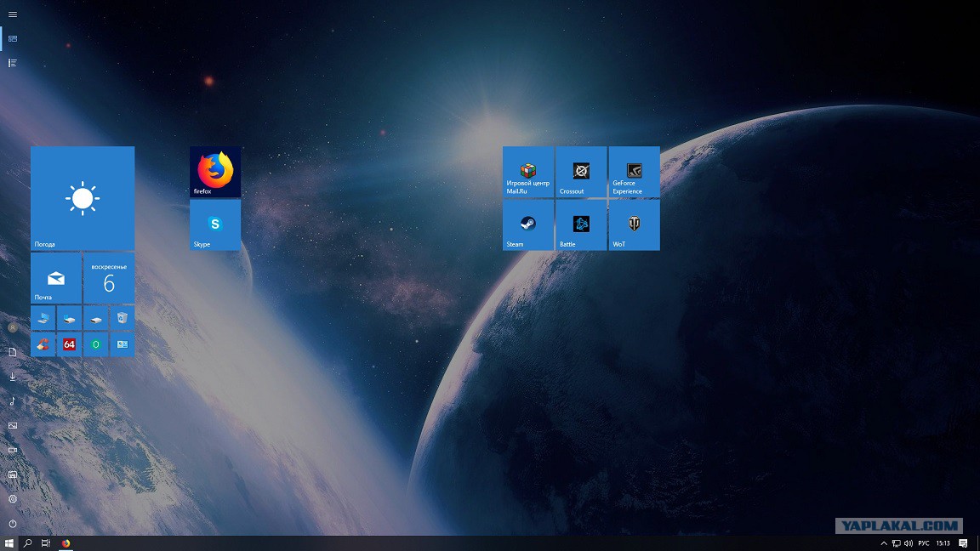
Task: Open Settings via the gear icon
Action: (x=13, y=499)
